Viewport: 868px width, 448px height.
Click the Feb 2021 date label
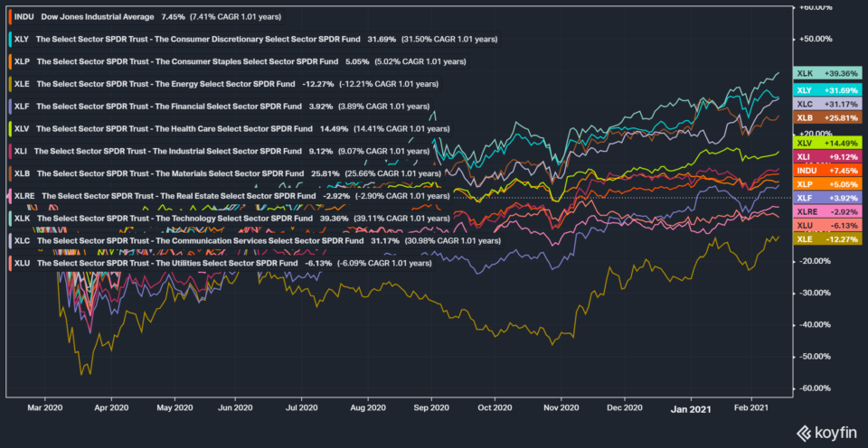tap(751, 407)
